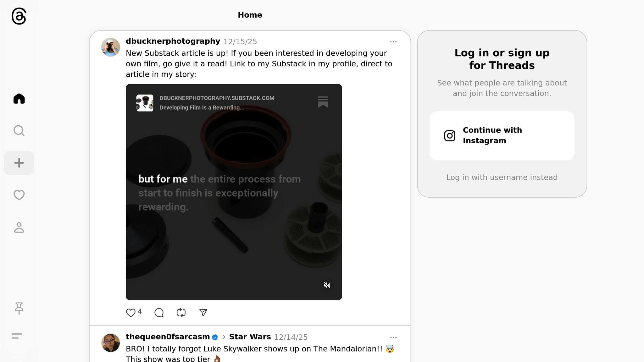Unmute the film developing video
644x362 pixels.
point(327,285)
